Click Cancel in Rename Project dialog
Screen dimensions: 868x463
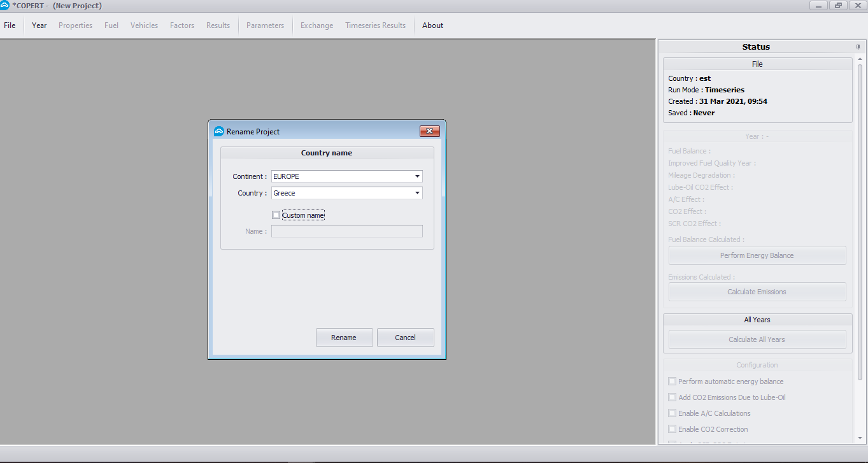pyautogui.click(x=405, y=338)
